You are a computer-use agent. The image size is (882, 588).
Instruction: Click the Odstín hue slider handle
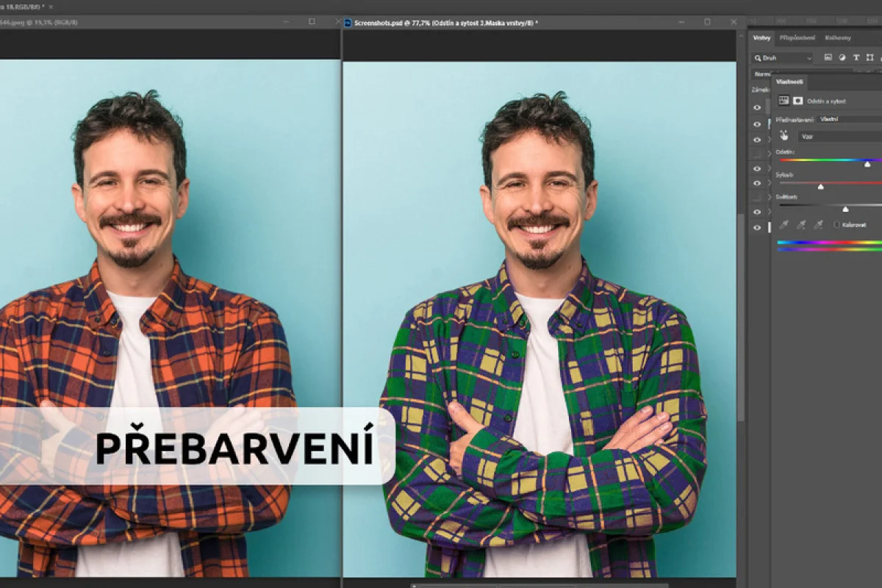(x=867, y=164)
